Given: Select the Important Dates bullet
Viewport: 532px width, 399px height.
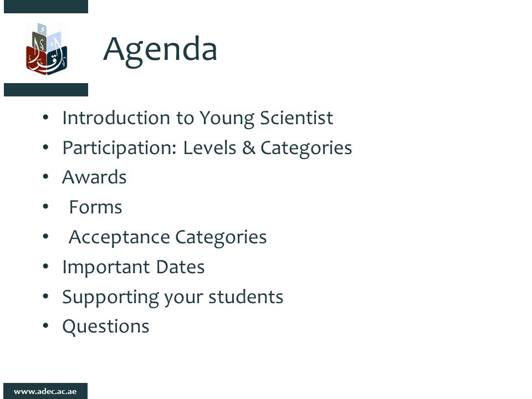Looking at the screenshot, I should tap(134, 267).
